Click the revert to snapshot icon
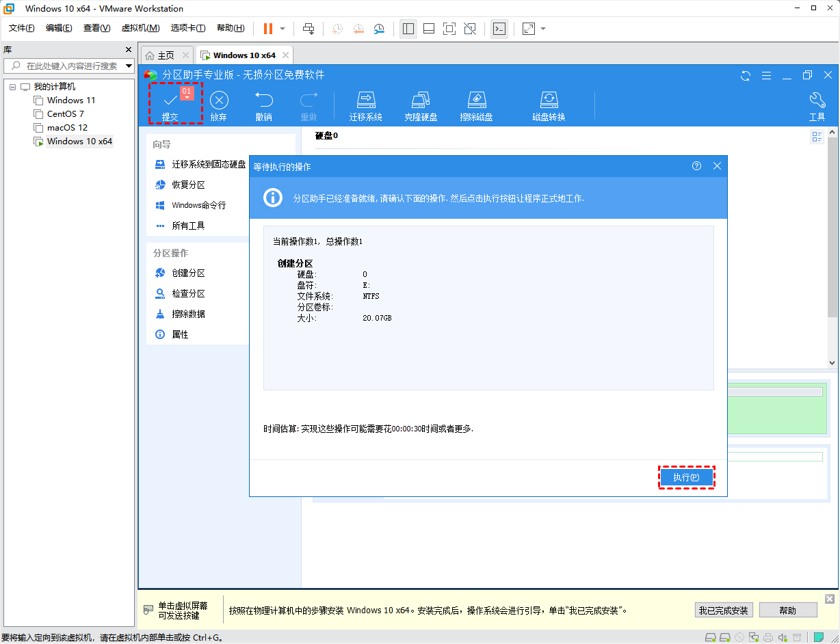The image size is (840, 644). pos(358,29)
